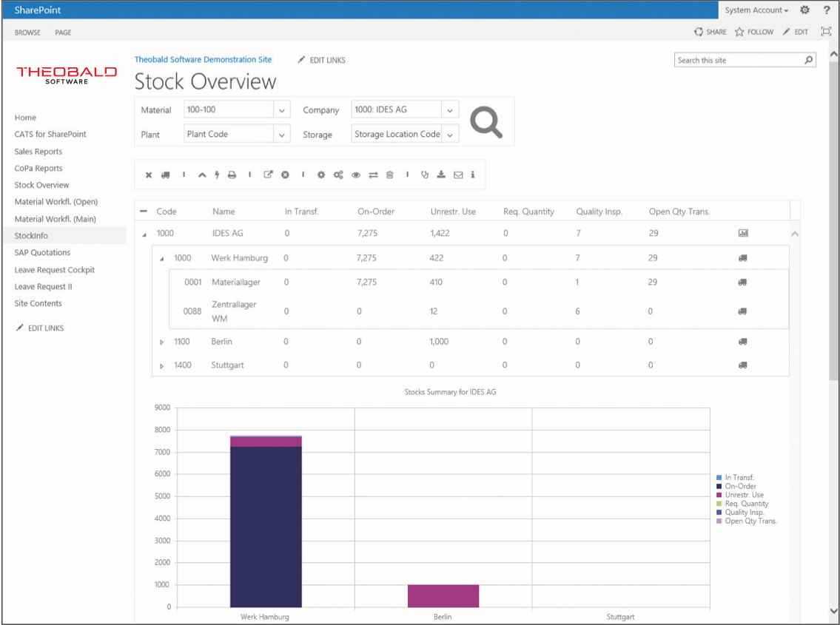
Task: Open the System Account menu
Action: tap(756, 10)
